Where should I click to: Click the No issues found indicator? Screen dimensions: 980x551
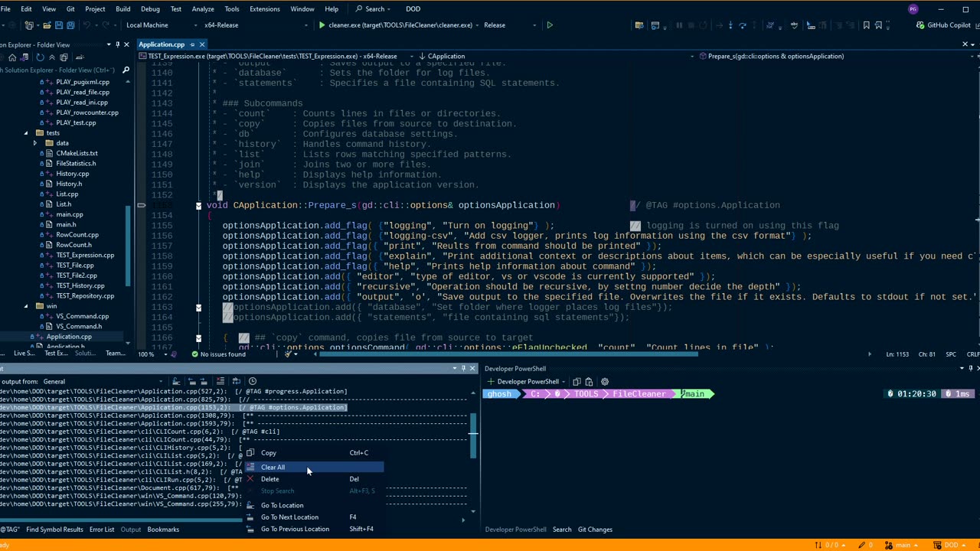tap(218, 354)
